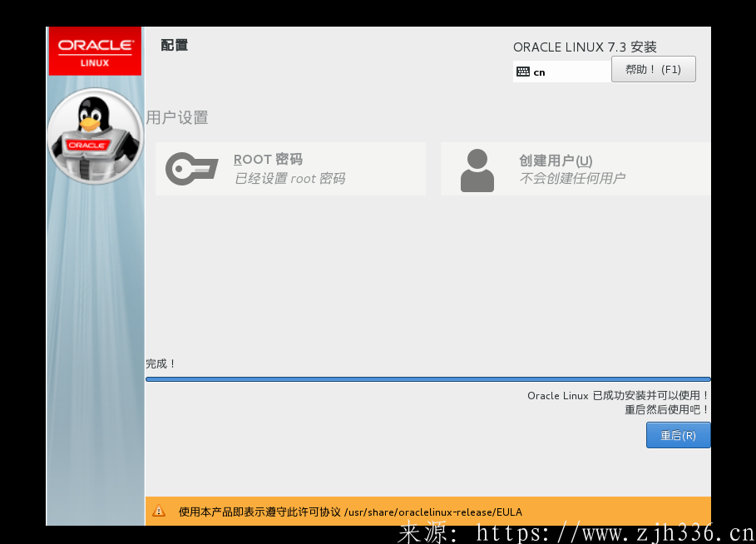
Task: Click the ORACLE LINUX 7.3 安装 title
Action: click(x=585, y=47)
